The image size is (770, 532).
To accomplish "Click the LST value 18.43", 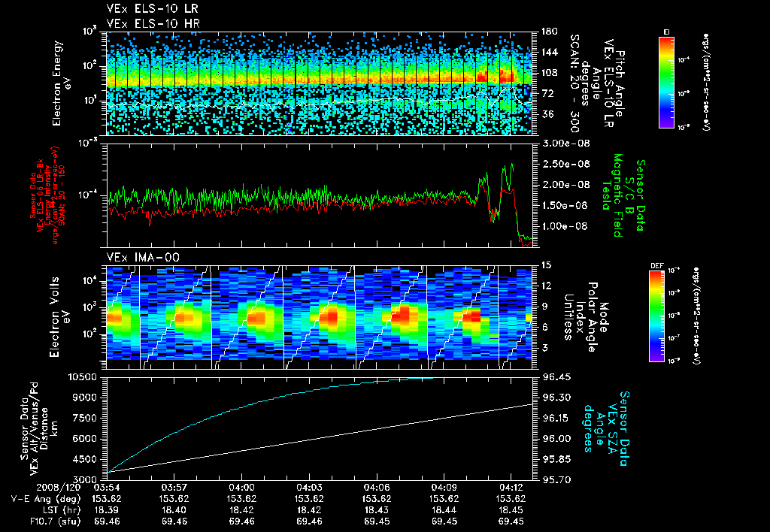I will point(377,510).
